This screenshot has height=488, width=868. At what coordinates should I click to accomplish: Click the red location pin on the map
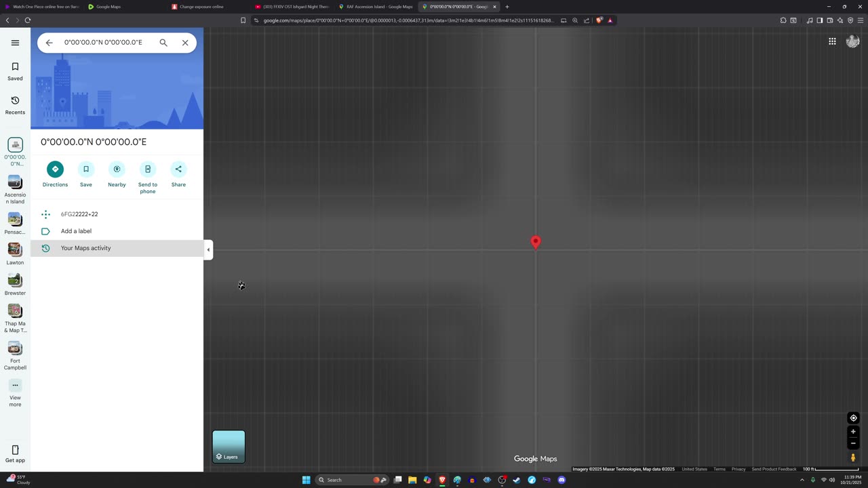pyautogui.click(x=536, y=242)
